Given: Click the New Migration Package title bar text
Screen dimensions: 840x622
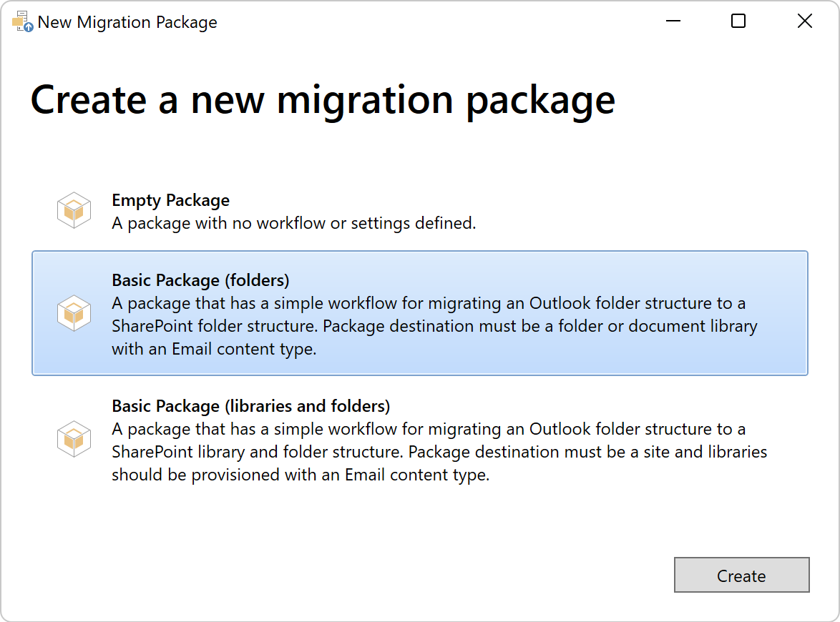Looking at the screenshot, I should (127, 21).
